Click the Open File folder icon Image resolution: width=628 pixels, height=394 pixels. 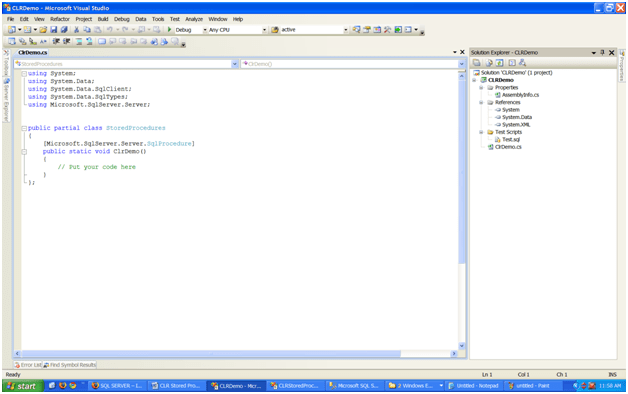pos(43,30)
